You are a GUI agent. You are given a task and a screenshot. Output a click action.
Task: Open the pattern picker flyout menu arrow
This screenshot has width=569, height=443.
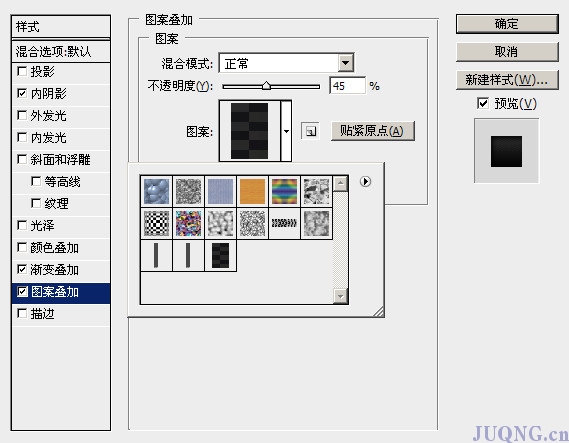click(x=365, y=181)
